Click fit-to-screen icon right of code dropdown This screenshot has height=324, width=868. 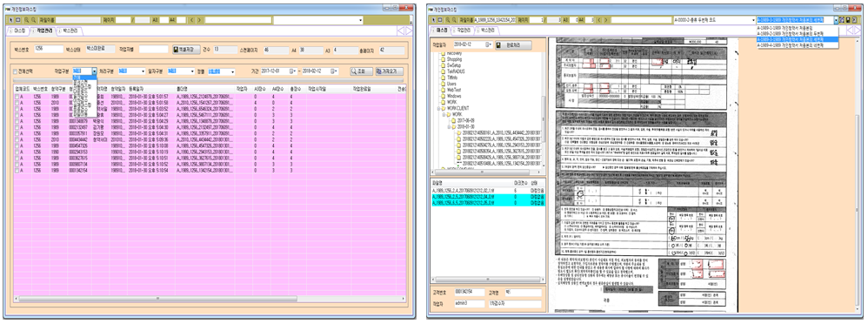[842, 19]
